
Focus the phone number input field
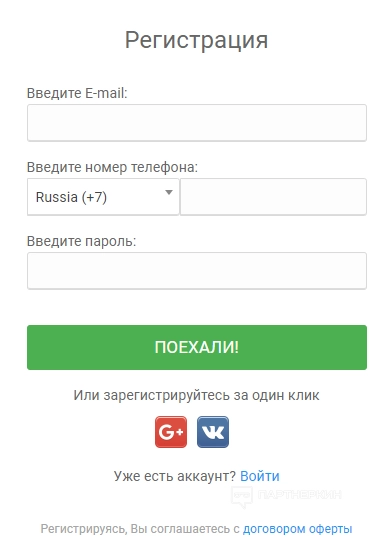pos(273,197)
